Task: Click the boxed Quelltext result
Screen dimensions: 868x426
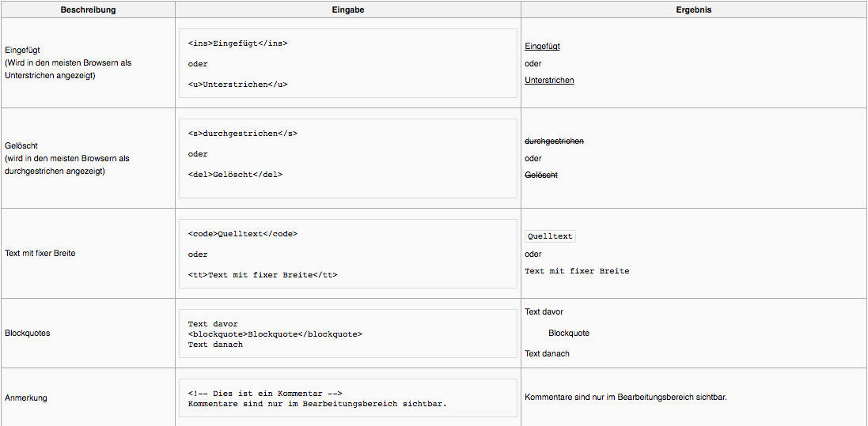Action: 550,236
